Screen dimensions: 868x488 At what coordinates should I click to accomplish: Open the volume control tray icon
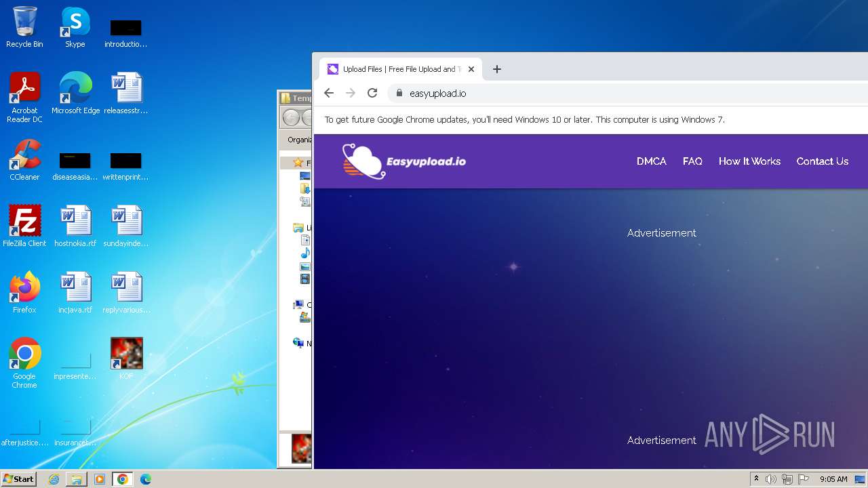[771, 479]
